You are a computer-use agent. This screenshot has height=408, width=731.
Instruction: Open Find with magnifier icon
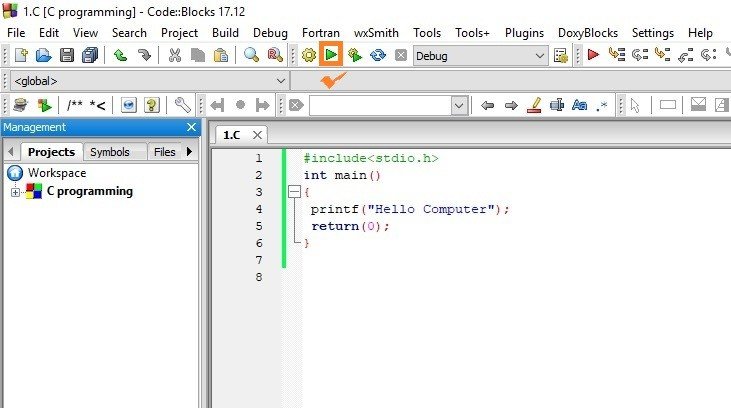pos(251,55)
